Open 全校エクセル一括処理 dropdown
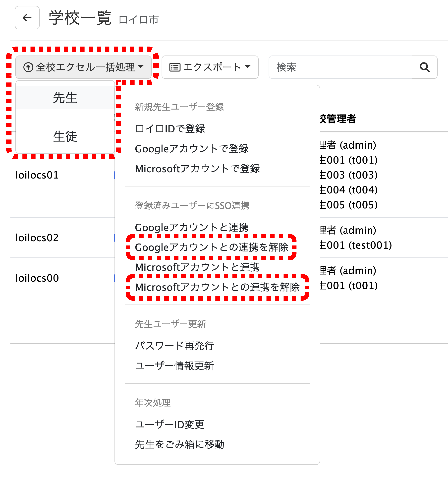This screenshot has width=448, height=487. (83, 67)
